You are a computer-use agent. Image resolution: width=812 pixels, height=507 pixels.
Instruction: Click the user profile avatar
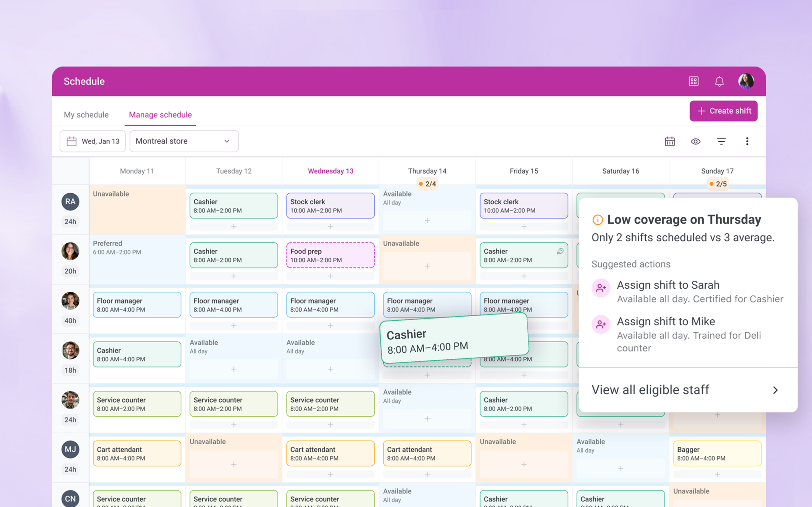pos(746,81)
